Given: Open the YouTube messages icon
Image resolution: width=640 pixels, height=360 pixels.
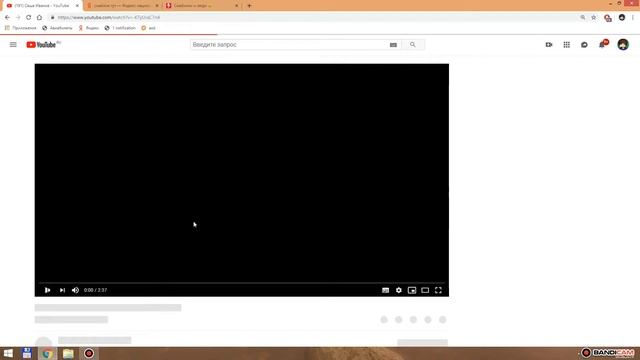Looking at the screenshot, I should pyautogui.click(x=584, y=44).
